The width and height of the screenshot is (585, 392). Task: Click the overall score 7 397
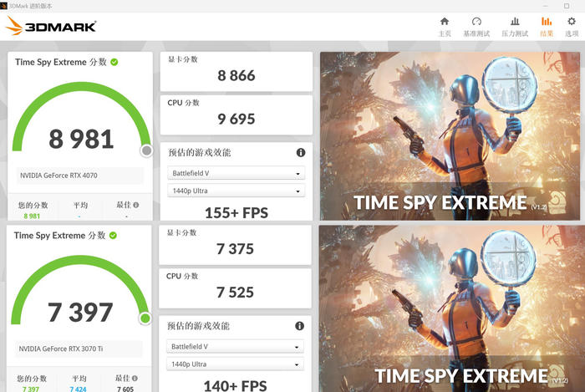tap(80, 313)
